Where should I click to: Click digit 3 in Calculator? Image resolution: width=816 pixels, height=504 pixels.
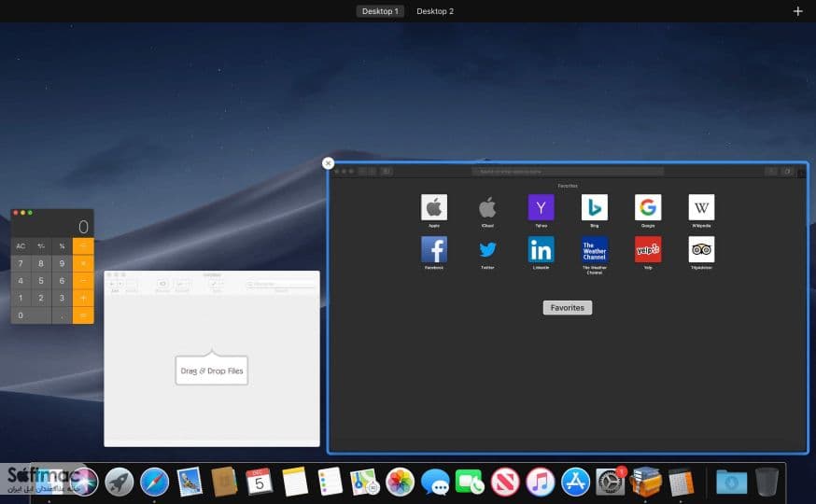click(62, 298)
